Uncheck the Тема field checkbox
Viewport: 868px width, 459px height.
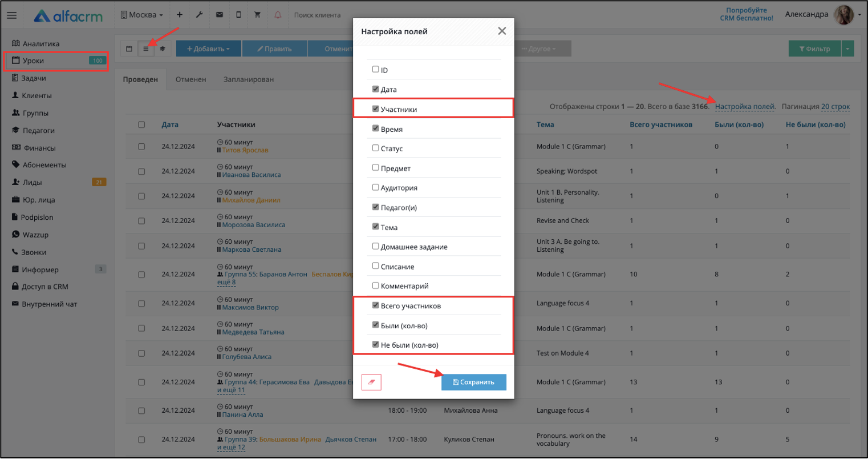[375, 227]
